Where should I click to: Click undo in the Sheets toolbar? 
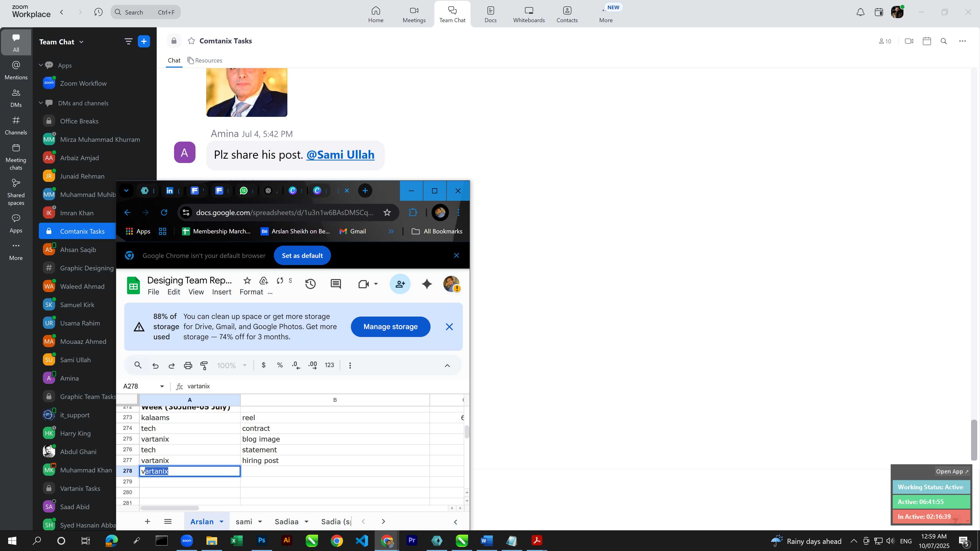click(155, 366)
